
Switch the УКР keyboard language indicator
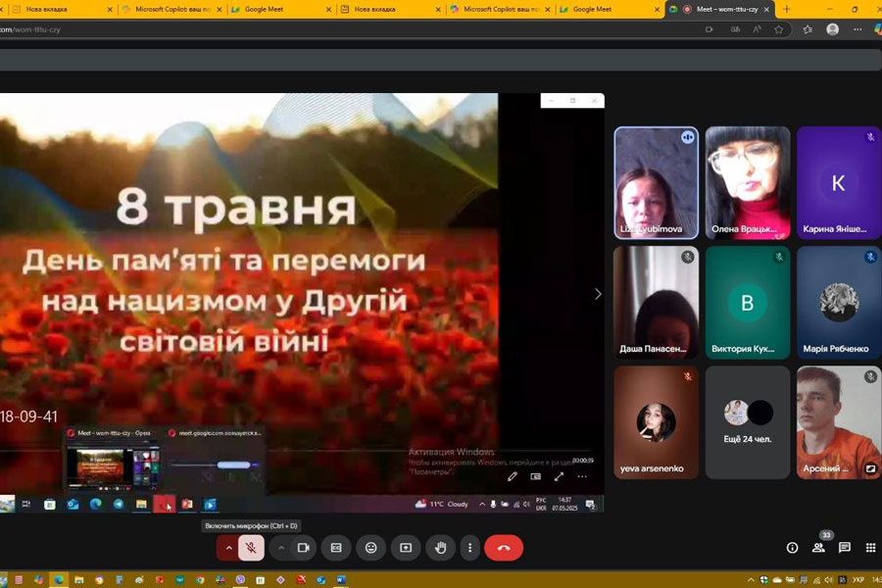point(857,579)
